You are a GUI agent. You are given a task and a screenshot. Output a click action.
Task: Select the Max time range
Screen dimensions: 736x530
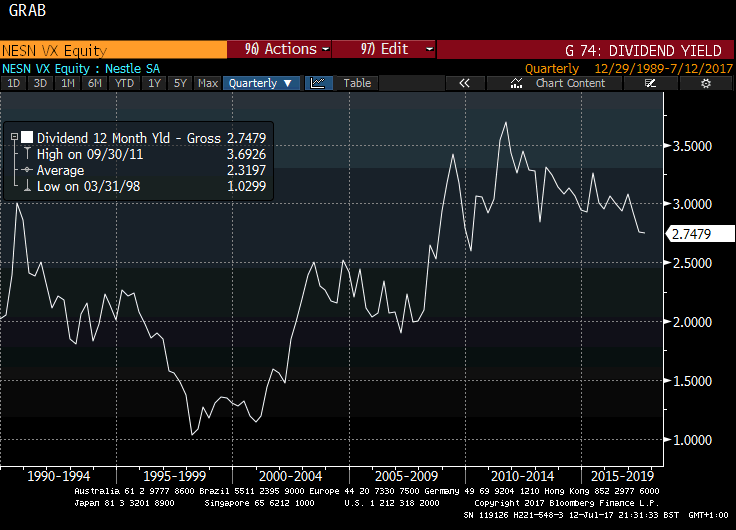click(207, 84)
